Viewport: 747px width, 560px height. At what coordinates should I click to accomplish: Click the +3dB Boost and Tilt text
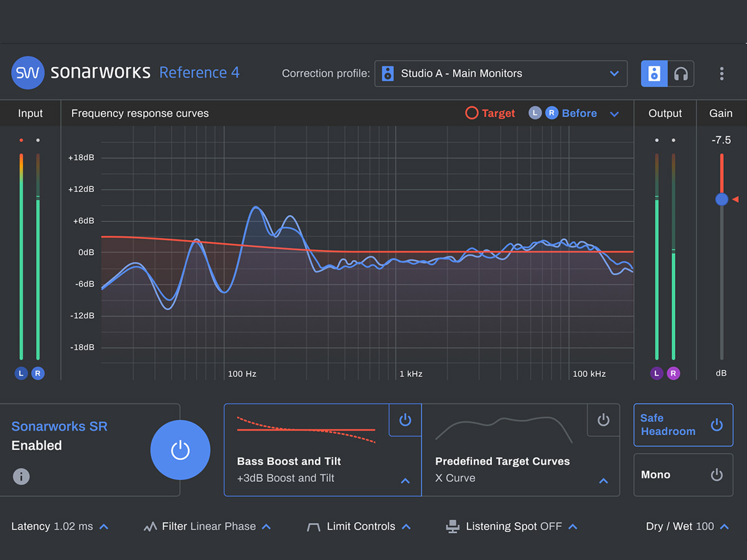pos(286,478)
